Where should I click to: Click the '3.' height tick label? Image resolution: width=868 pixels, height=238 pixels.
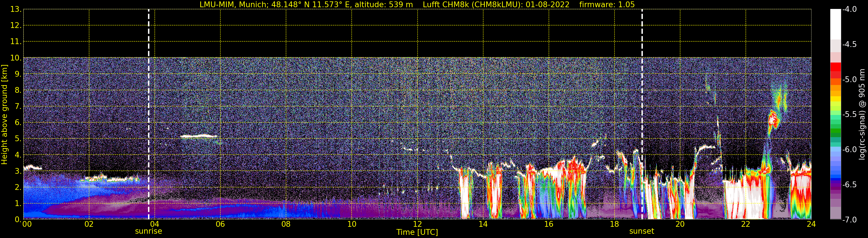[18, 171]
